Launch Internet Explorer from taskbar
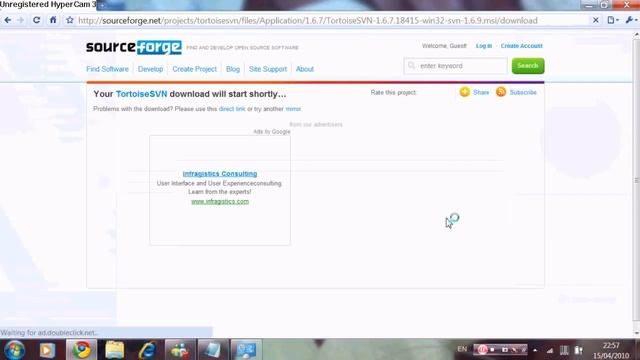This screenshot has height=360, width=640. coord(147,350)
